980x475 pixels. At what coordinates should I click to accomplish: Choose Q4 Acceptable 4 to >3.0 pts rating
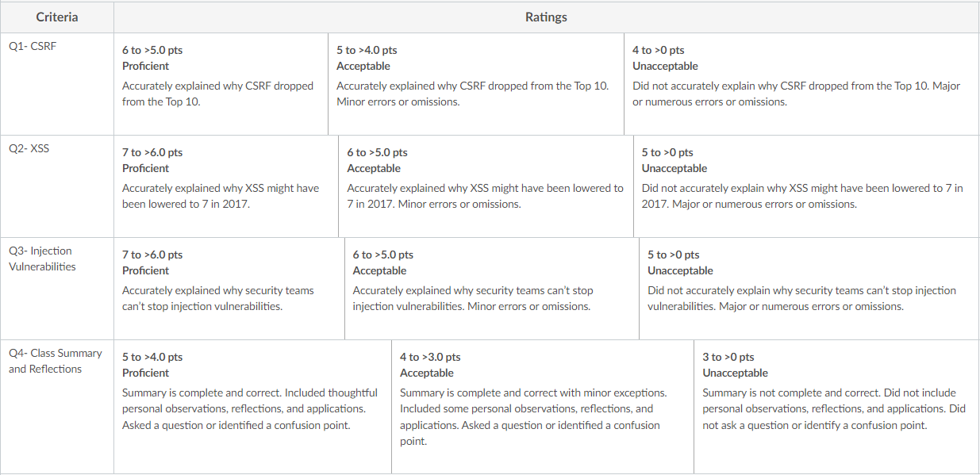[543, 407]
